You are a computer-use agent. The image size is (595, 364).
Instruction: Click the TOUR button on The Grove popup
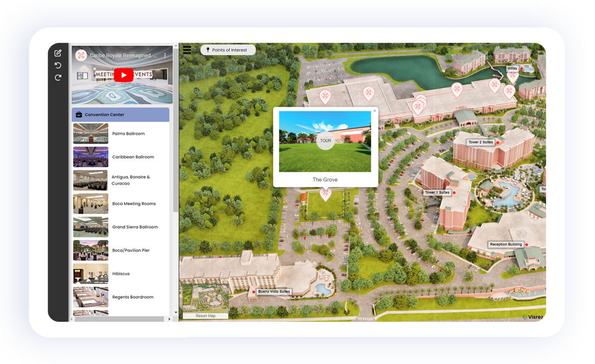coord(325,141)
